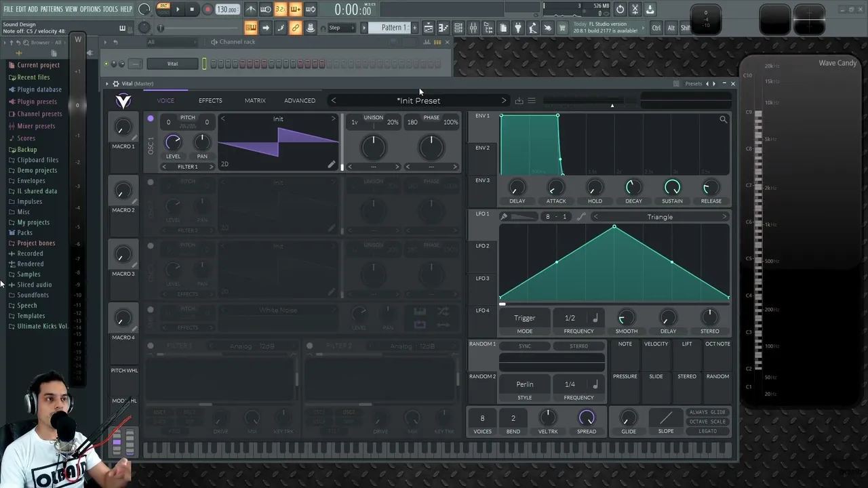The width and height of the screenshot is (868, 488).
Task: Open the Vital hamburger menu icon
Action: click(532, 100)
